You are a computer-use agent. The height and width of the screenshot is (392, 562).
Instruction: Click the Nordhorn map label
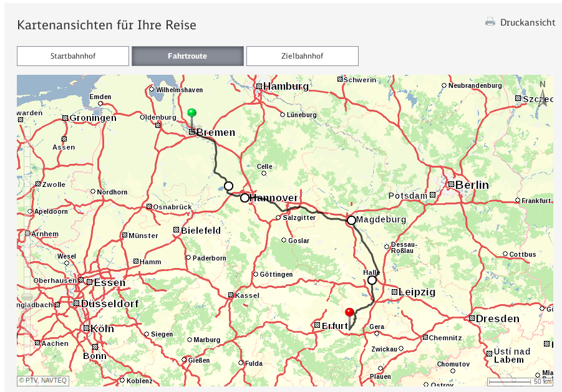tap(112, 192)
